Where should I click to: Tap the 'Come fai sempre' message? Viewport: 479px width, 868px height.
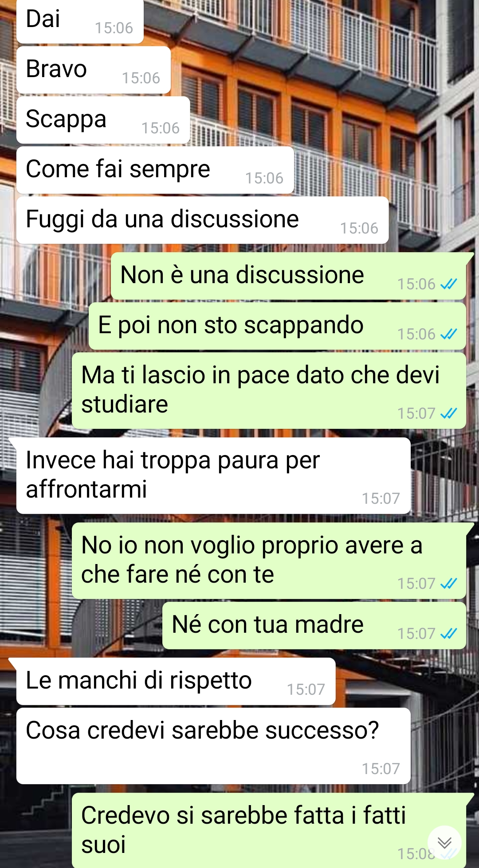click(155, 170)
